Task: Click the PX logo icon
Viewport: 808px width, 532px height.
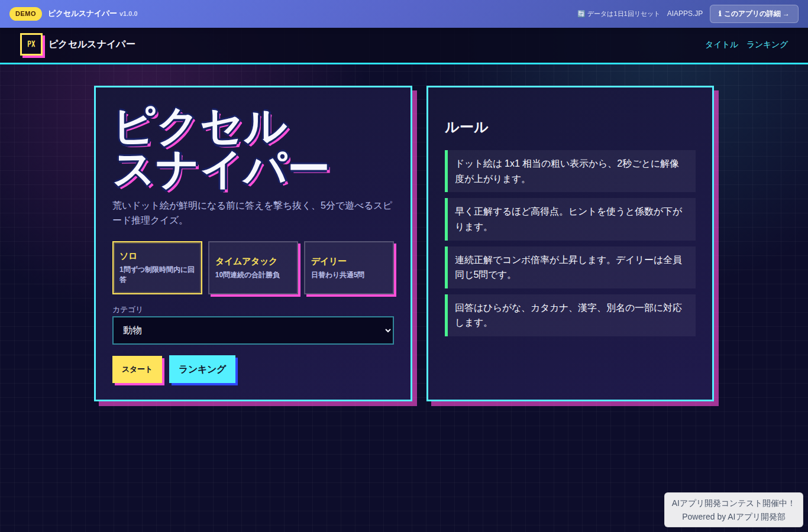Action: pyautogui.click(x=31, y=44)
